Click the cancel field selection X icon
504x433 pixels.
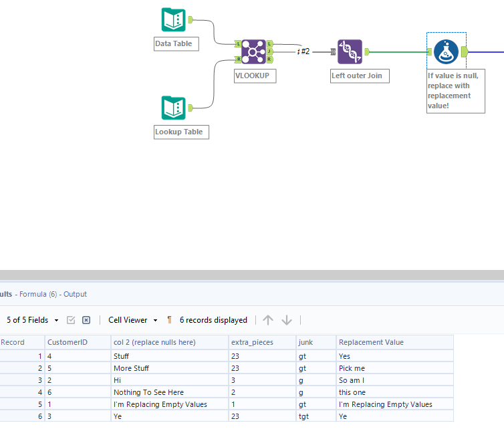(86, 320)
